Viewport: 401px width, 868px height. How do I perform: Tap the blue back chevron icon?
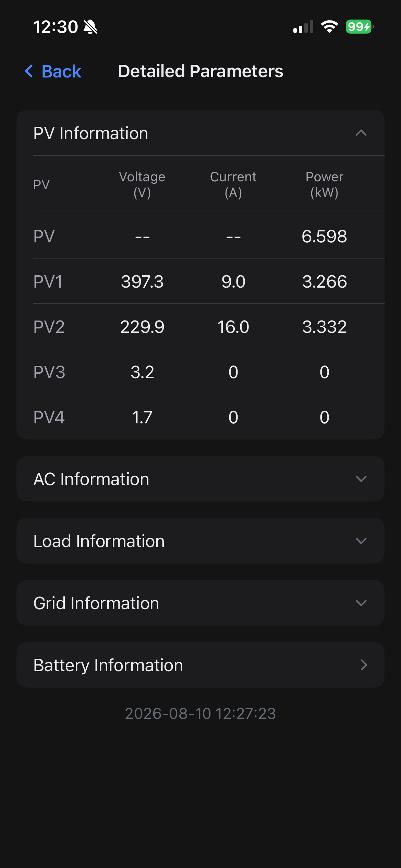coord(29,71)
